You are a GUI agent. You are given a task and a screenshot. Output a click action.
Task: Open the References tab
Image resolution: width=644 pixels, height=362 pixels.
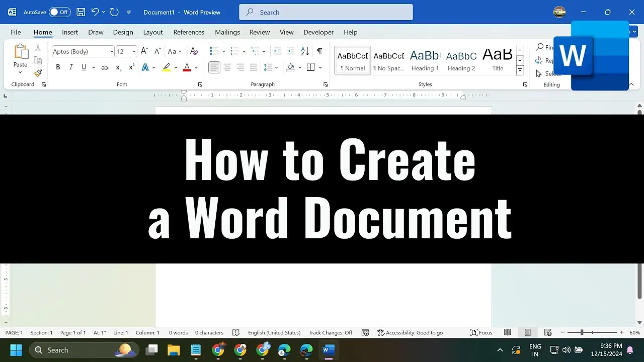[x=189, y=32]
